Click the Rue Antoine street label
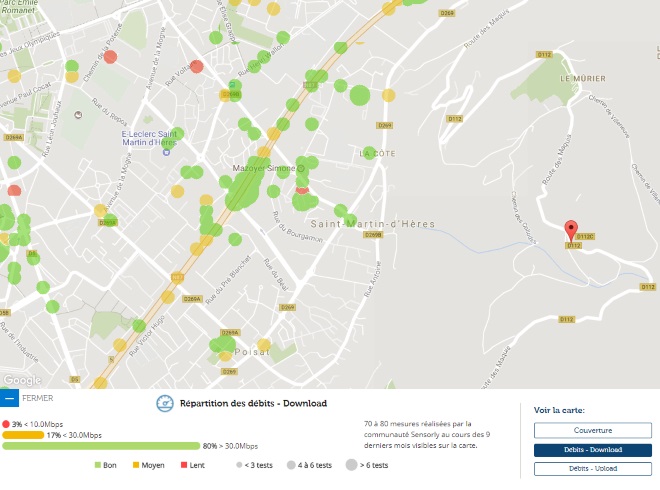This screenshot has height=490, width=660. point(373,280)
